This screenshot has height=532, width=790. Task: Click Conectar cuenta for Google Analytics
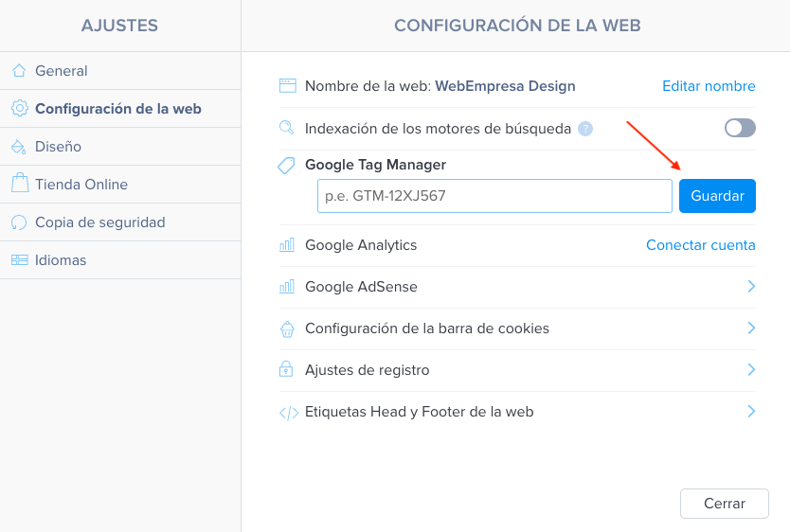[x=701, y=245]
